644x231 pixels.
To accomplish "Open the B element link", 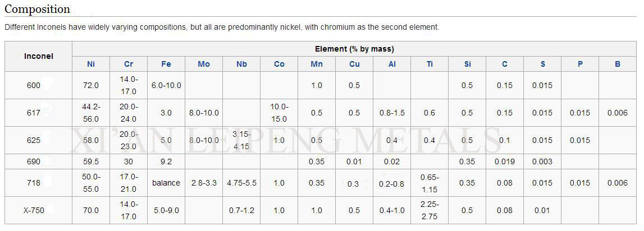I will [617, 64].
